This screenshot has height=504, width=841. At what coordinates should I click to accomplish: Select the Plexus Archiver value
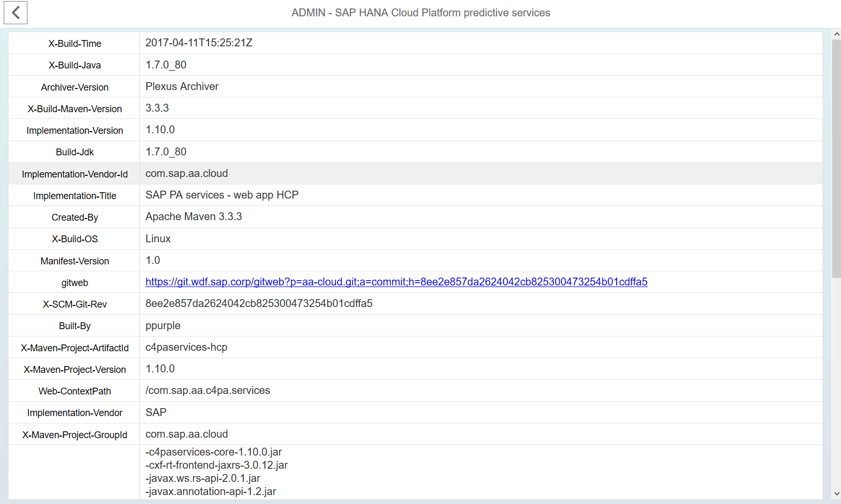point(182,86)
